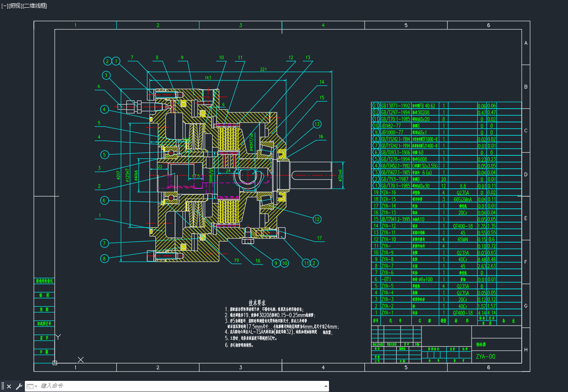Show recent commands list icon

[x=32, y=386]
